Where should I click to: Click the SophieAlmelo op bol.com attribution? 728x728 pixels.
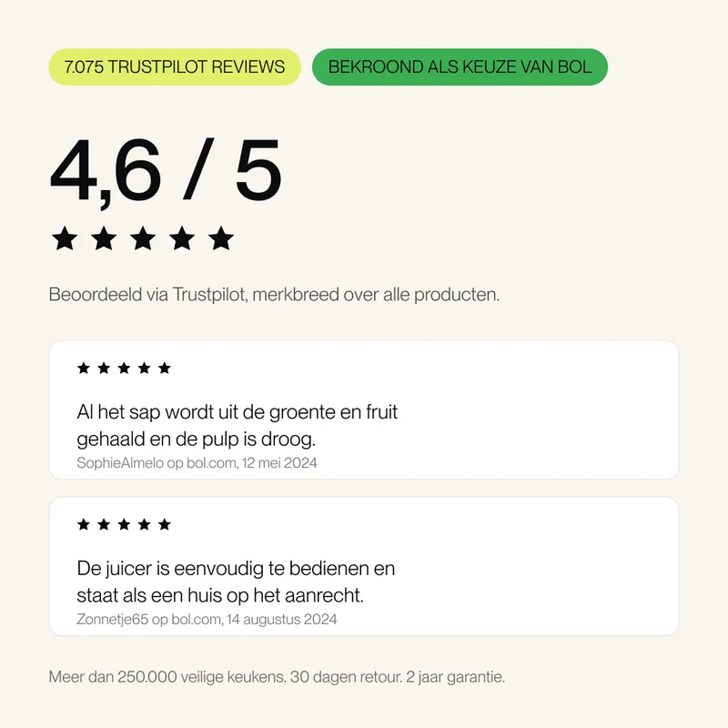[197, 463]
